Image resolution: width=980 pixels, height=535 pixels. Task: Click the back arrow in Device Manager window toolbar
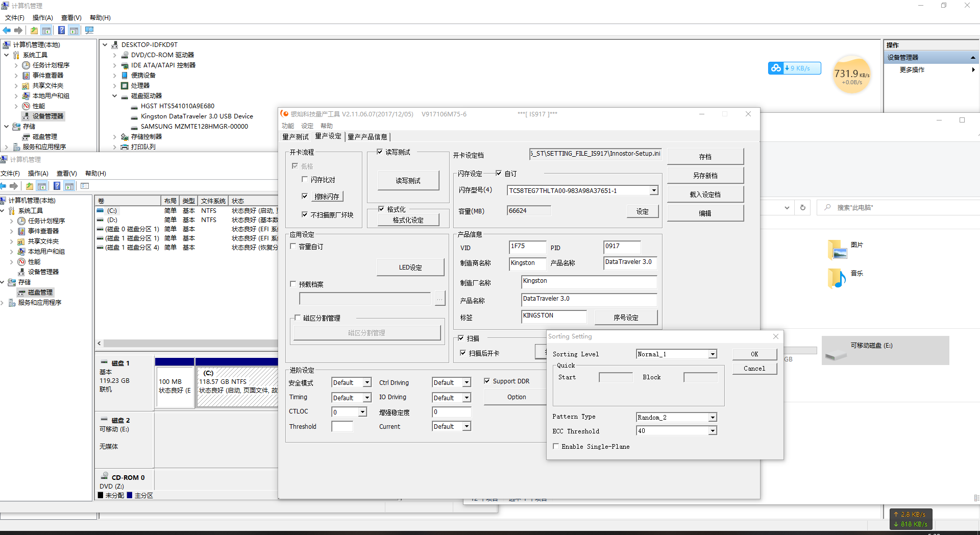coord(7,31)
